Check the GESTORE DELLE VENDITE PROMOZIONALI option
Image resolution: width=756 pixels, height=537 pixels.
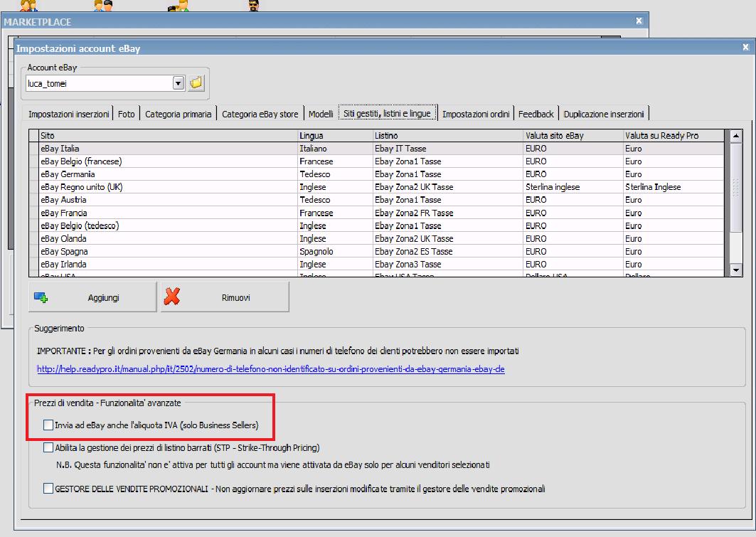(x=48, y=489)
